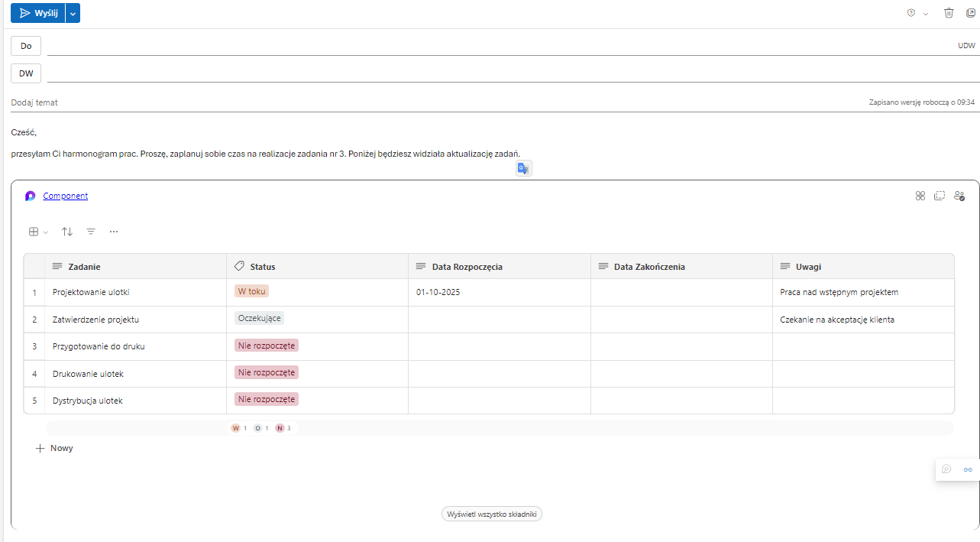The width and height of the screenshot is (980, 542).
Task: Click the copy link icon at right edge
Action: (x=968, y=469)
